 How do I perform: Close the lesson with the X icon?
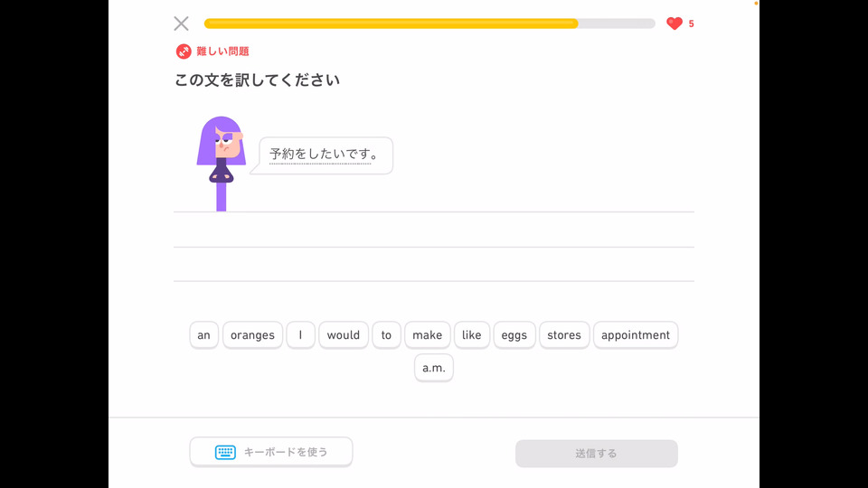pos(181,23)
